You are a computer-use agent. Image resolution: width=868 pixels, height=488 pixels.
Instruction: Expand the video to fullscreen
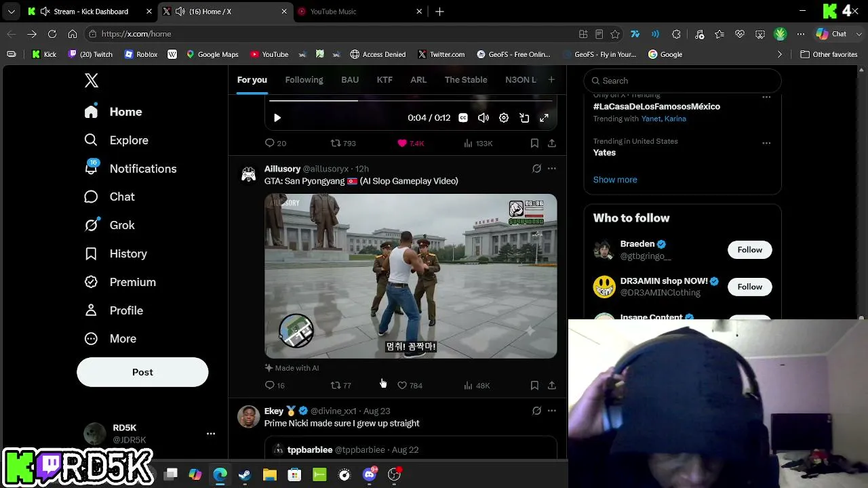point(544,118)
